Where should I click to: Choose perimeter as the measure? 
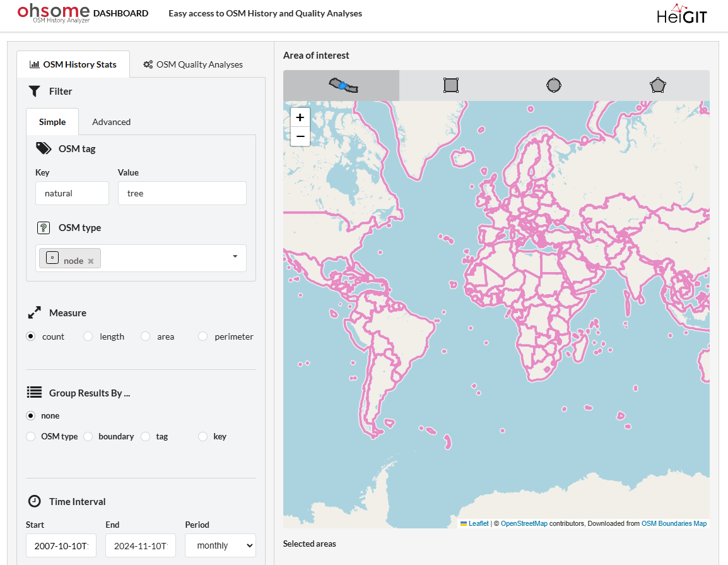coord(203,336)
